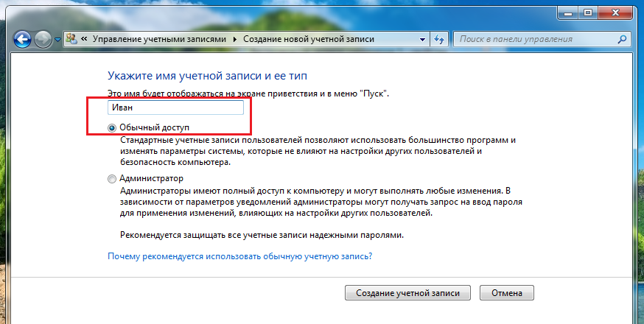The width and height of the screenshot is (644, 324).
Task: Minimize the window
Action: 567,12
